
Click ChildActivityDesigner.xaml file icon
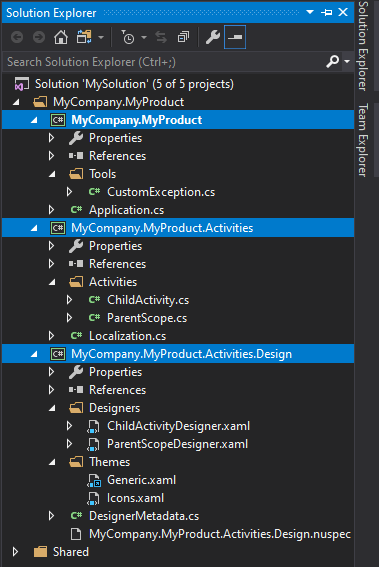(x=94, y=426)
